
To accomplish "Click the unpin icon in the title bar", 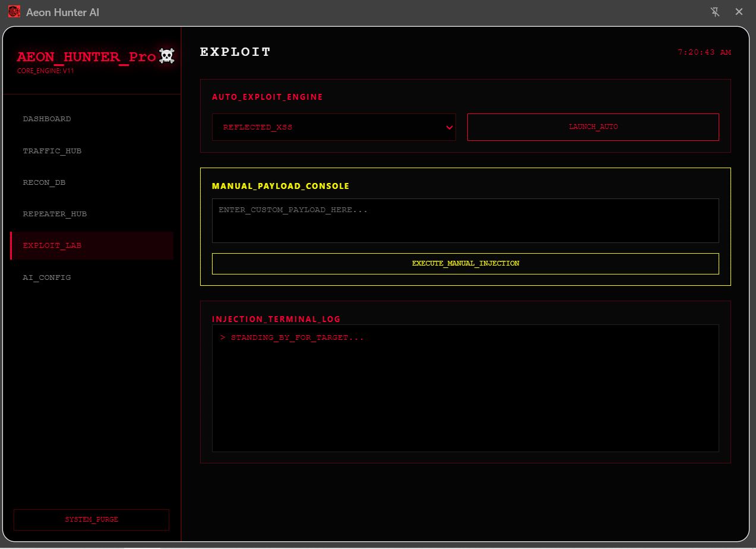I will click(x=715, y=11).
